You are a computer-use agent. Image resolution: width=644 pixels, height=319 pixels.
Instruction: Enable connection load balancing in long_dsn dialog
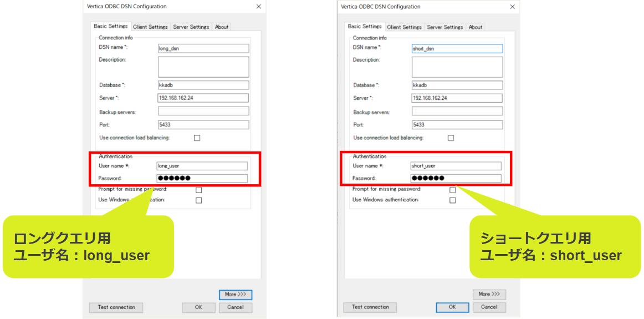tap(197, 138)
